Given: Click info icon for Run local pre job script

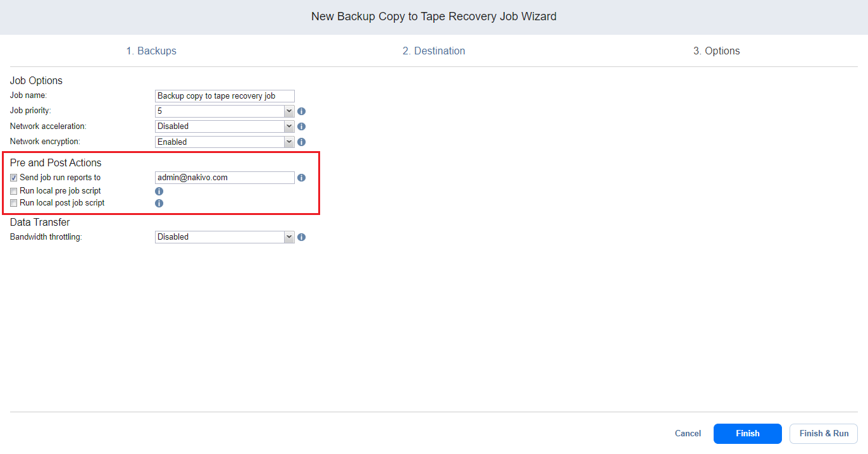Looking at the screenshot, I should (x=159, y=191).
